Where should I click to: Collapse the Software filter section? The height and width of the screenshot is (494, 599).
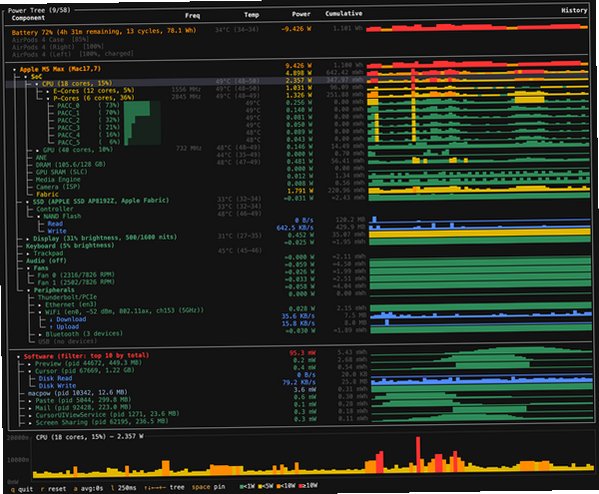[18, 356]
